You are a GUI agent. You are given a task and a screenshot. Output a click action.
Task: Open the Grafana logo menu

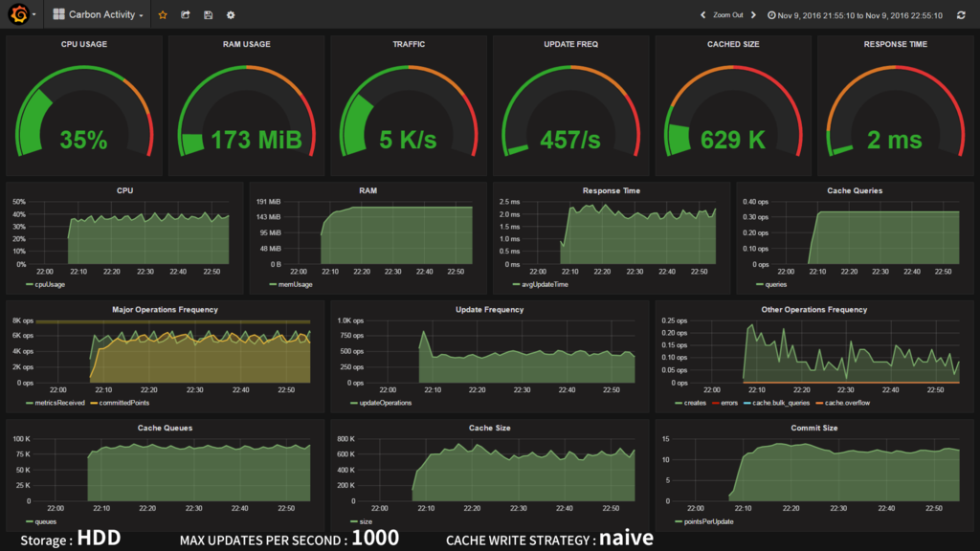click(x=21, y=14)
